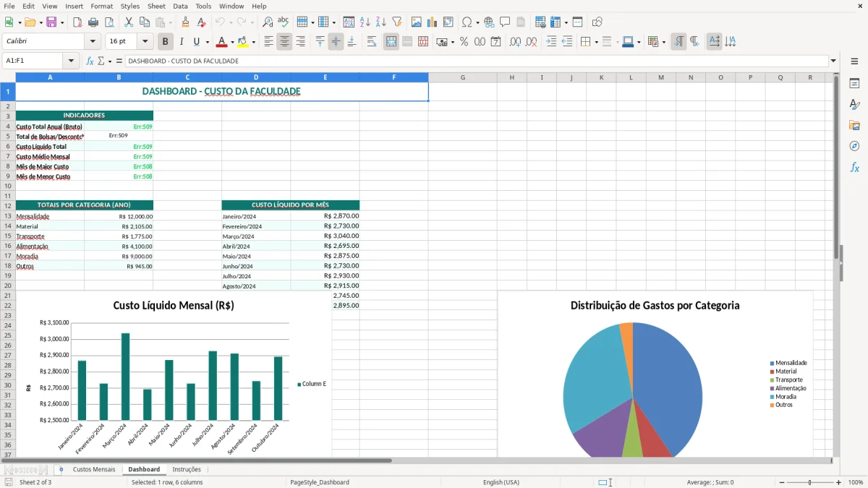
Task: Click the Copy icon
Action: (144, 22)
